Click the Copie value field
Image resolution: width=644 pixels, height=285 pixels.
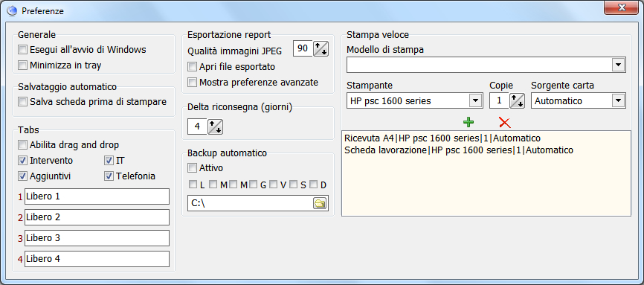pyautogui.click(x=500, y=100)
